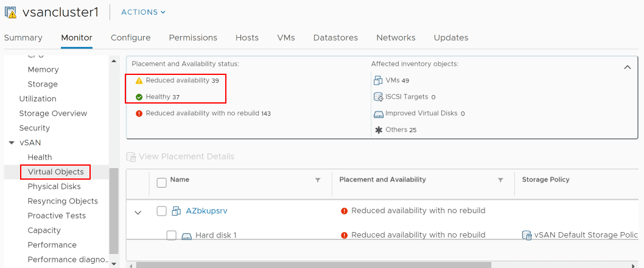Open the Datastores tab
The height and width of the screenshot is (268, 644).
pyautogui.click(x=335, y=38)
